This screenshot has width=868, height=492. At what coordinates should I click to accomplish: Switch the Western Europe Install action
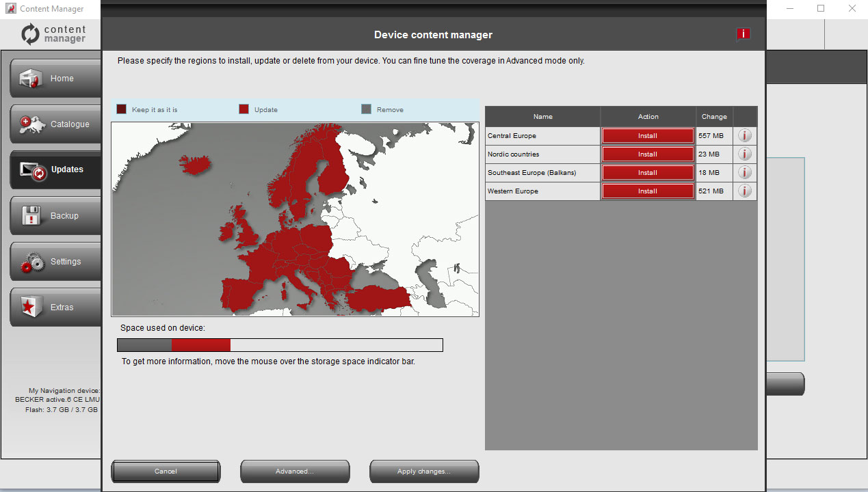coord(647,191)
